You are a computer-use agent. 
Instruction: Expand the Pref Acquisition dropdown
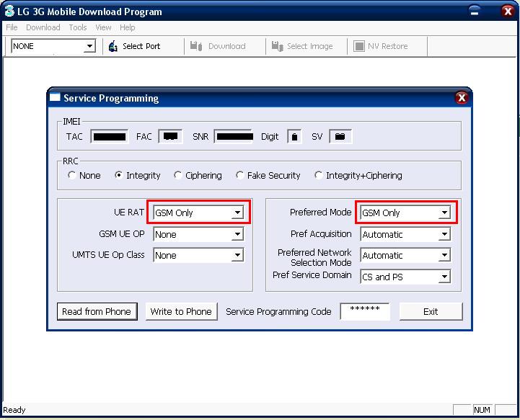pos(444,235)
